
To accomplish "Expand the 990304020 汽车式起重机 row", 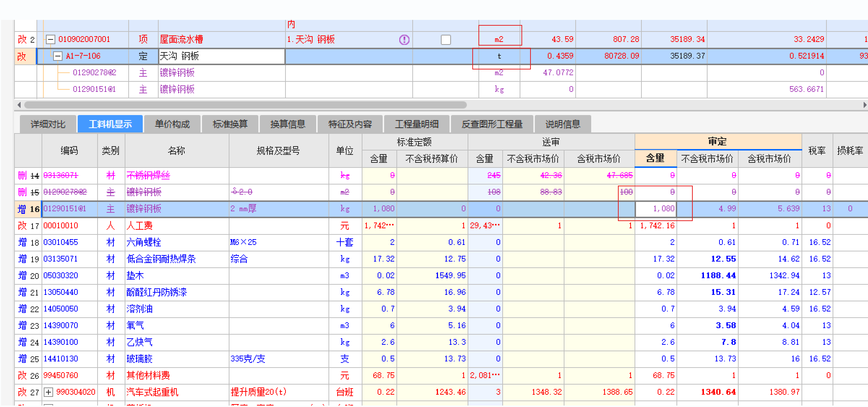I will click(48, 392).
